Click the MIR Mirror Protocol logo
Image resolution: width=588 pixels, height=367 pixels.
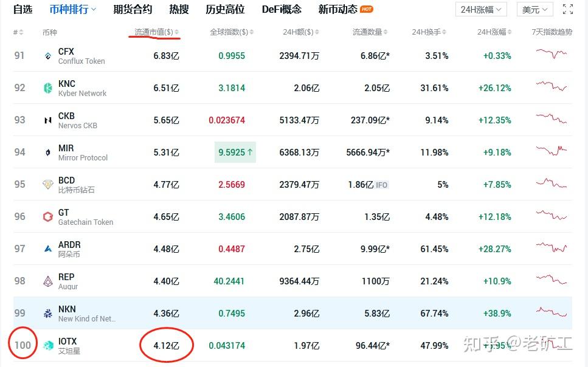[x=48, y=153]
